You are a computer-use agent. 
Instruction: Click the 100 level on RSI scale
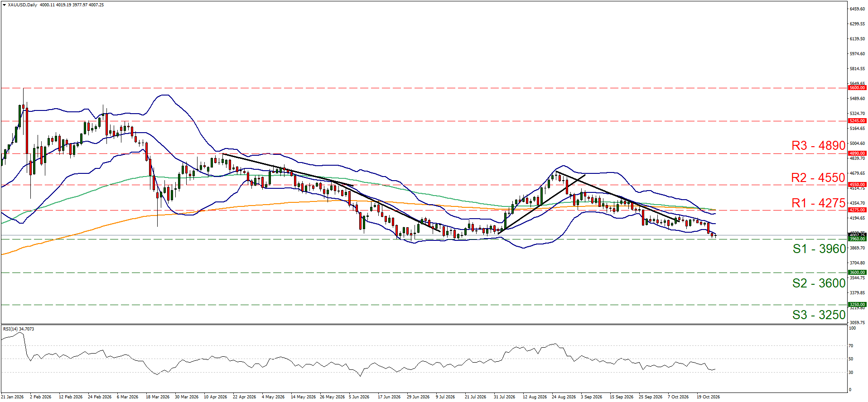(852, 328)
